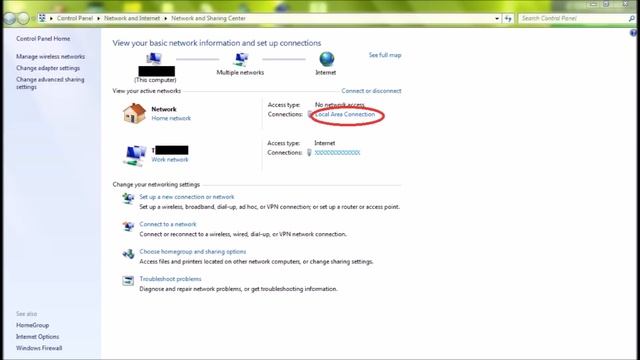
Task: Click in the Search Control Panel field
Action: coord(573,18)
